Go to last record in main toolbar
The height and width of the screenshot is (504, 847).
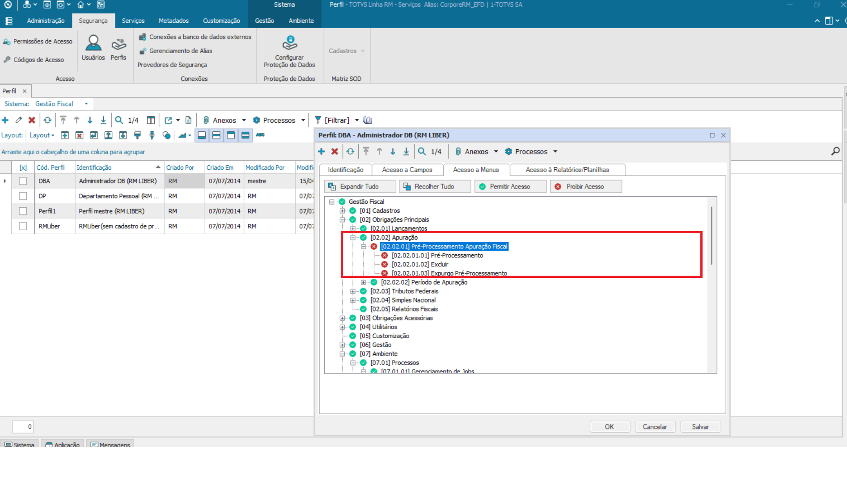(103, 120)
